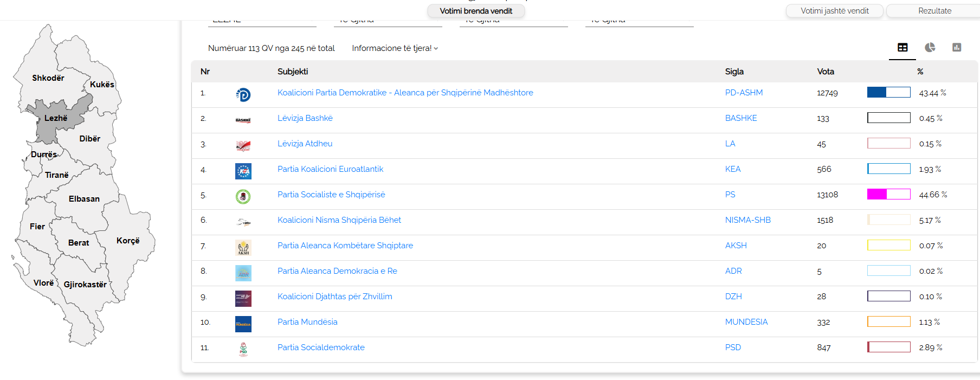Expand 'Informacione të tjera!' dropdown

395,48
